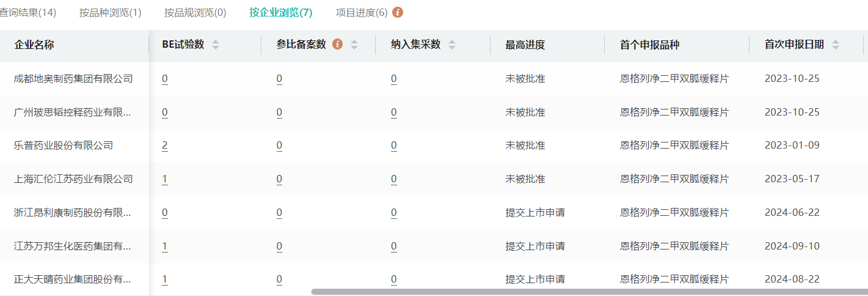Click BE试验数 value for 正大天晴药业

[165, 279]
